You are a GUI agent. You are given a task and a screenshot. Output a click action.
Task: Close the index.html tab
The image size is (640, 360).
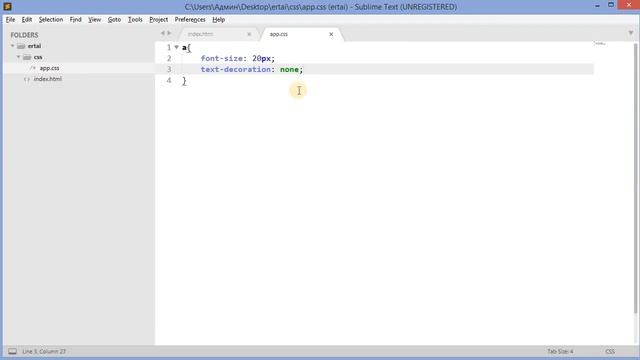click(249, 34)
